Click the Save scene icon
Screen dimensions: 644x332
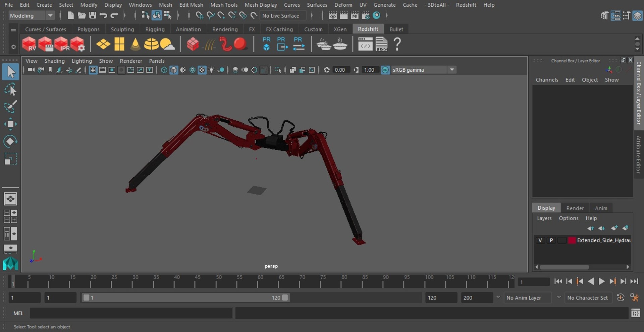[92, 15]
